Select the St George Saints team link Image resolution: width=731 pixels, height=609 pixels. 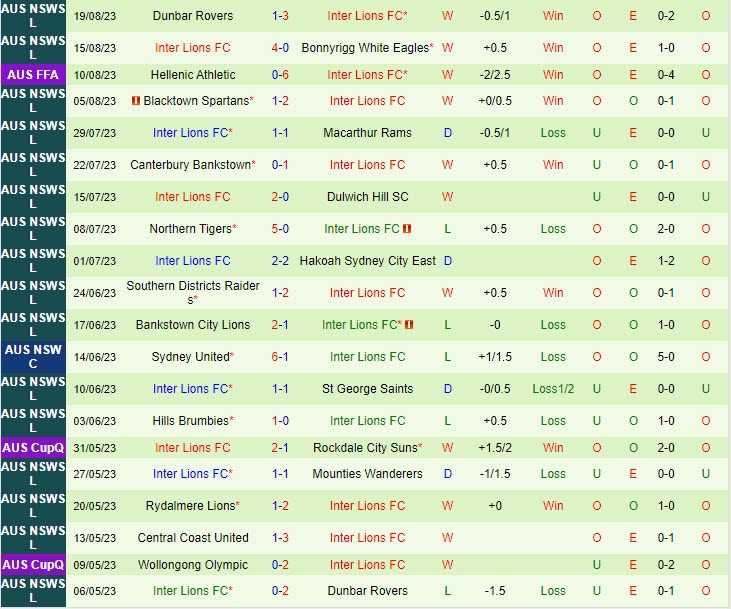click(x=367, y=389)
